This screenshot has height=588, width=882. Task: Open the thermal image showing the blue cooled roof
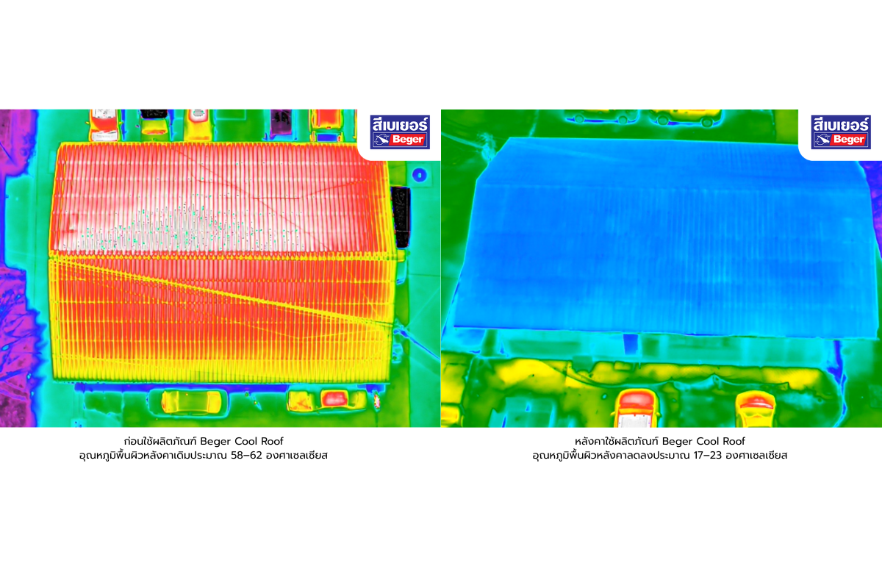[x=661, y=268]
